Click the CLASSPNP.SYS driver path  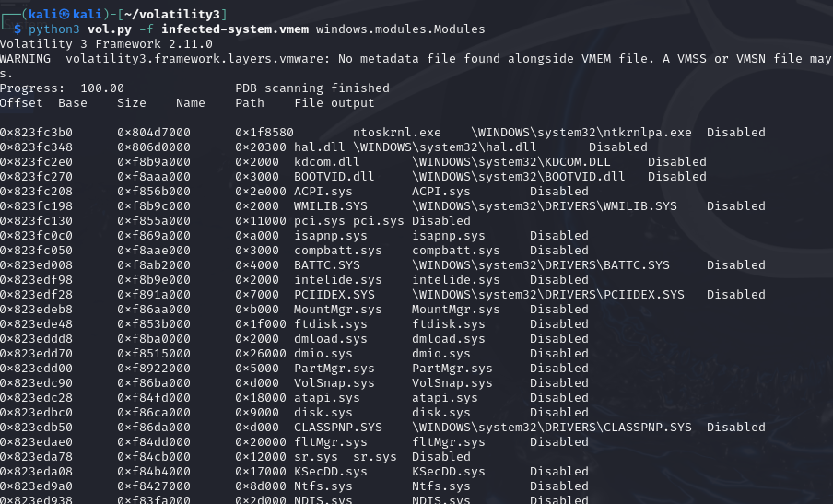552,428
